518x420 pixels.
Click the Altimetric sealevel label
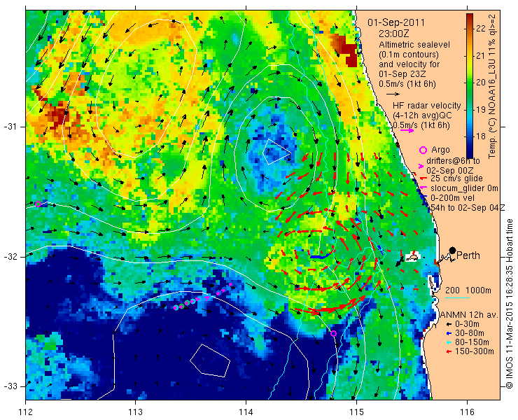tap(414, 45)
